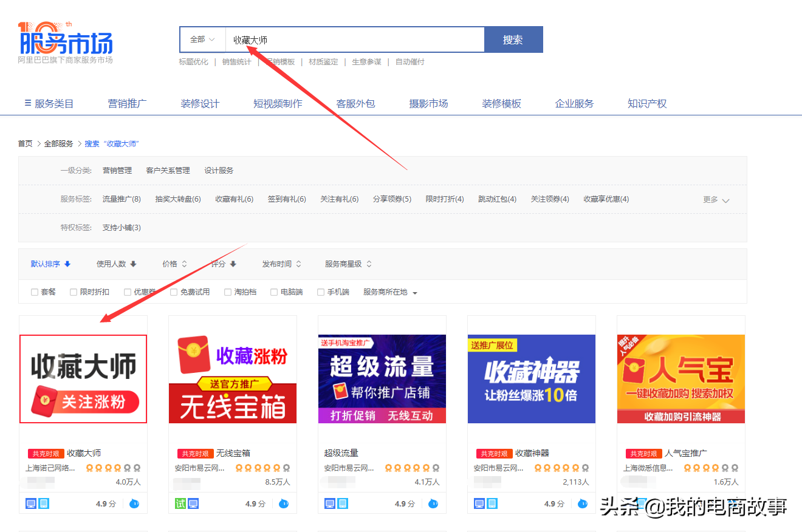
Task: Expand 更多 to show additional service tags
Action: (715, 199)
